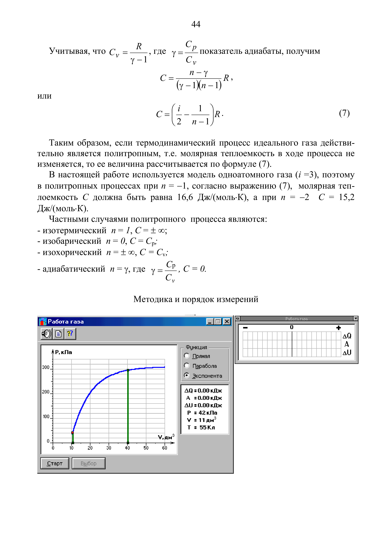
Task: Click the bottom marker at volume 40 on axis
Action: [128, 443]
